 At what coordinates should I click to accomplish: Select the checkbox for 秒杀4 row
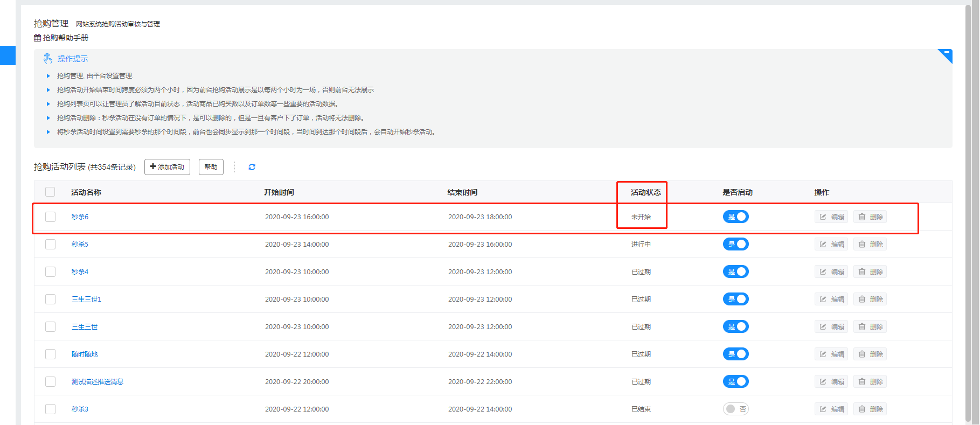pyautogui.click(x=50, y=272)
